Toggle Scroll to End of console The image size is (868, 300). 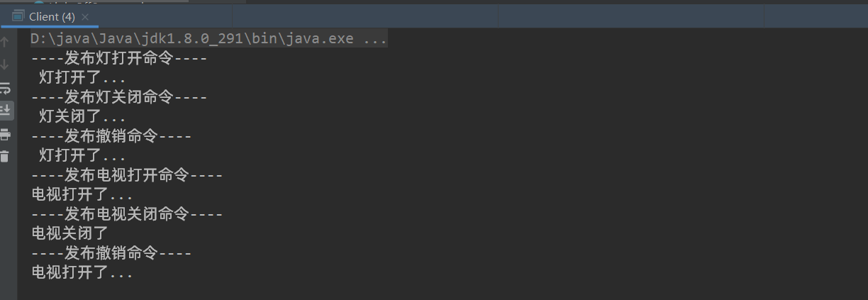[x=5, y=110]
